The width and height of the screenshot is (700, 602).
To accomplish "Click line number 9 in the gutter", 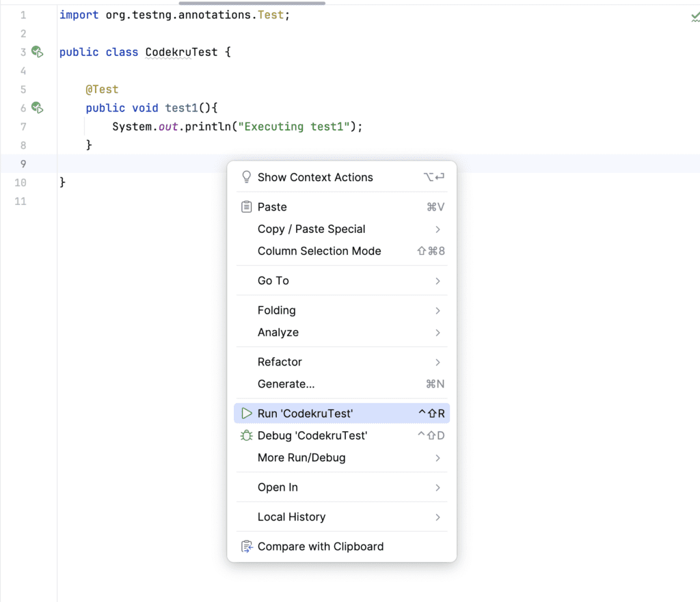I will 23,164.
